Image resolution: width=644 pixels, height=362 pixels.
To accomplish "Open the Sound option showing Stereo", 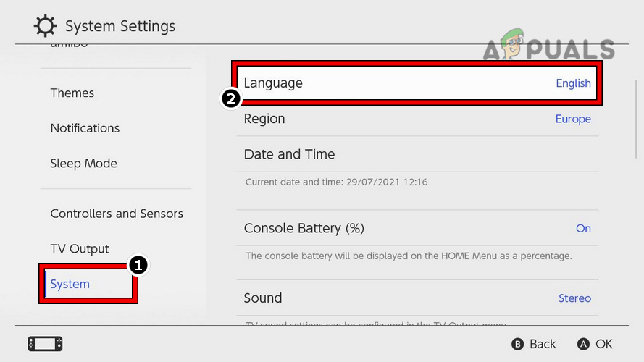I will click(417, 298).
